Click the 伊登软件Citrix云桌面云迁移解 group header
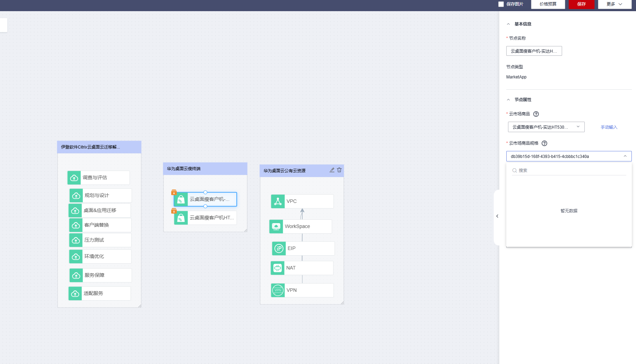The height and width of the screenshot is (364, 636). [99, 147]
